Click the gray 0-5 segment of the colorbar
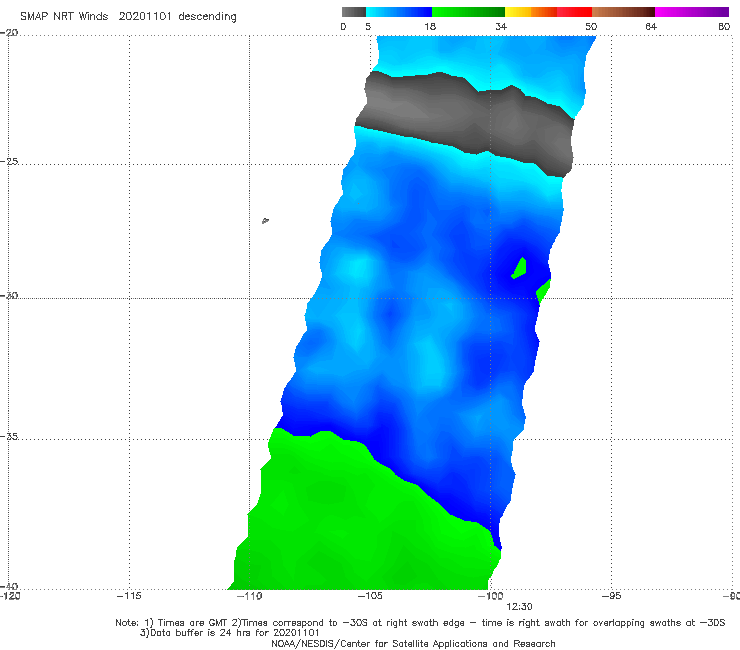Viewport: 740px width, 650px height. click(x=354, y=12)
